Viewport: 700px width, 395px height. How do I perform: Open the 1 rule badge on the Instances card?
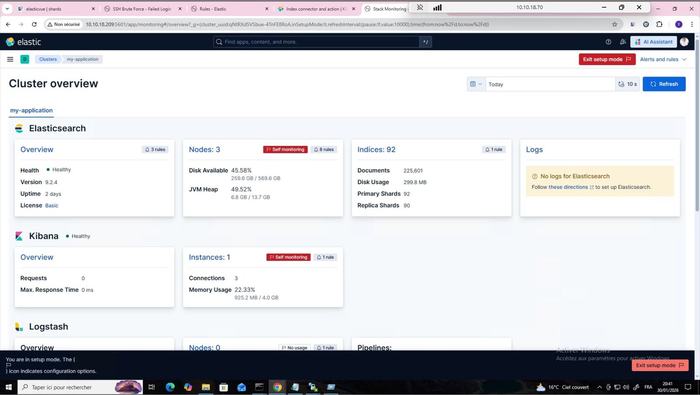click(x=325, y=257)
